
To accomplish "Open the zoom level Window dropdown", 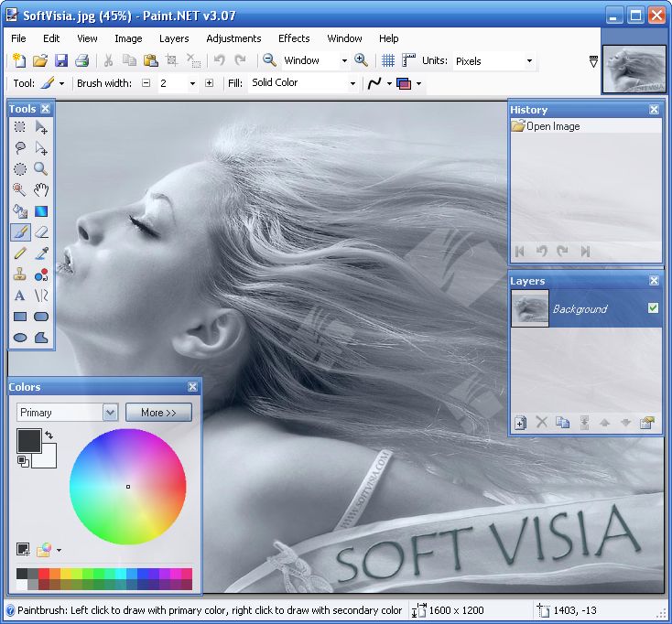I will coord(344,60).
